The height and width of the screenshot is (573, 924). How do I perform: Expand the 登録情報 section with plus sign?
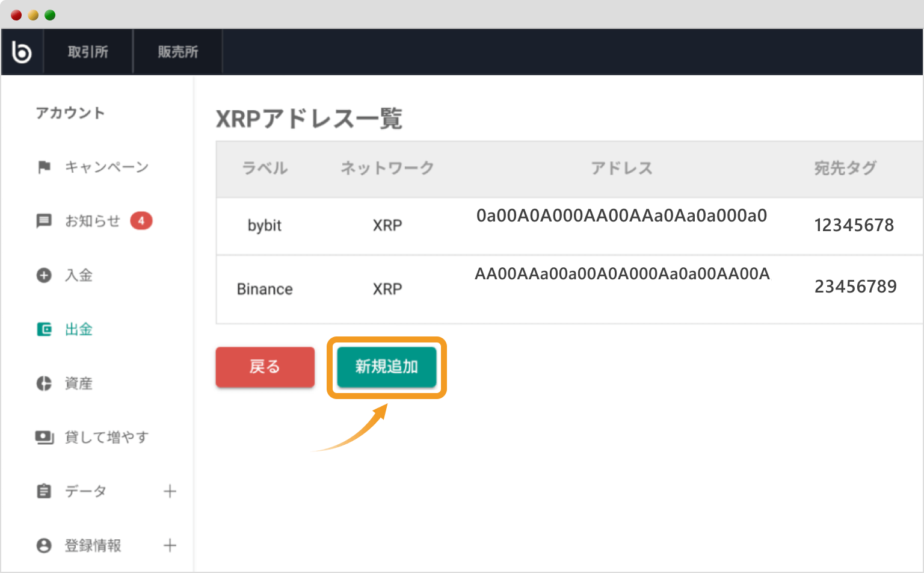[x=171, y=545]
